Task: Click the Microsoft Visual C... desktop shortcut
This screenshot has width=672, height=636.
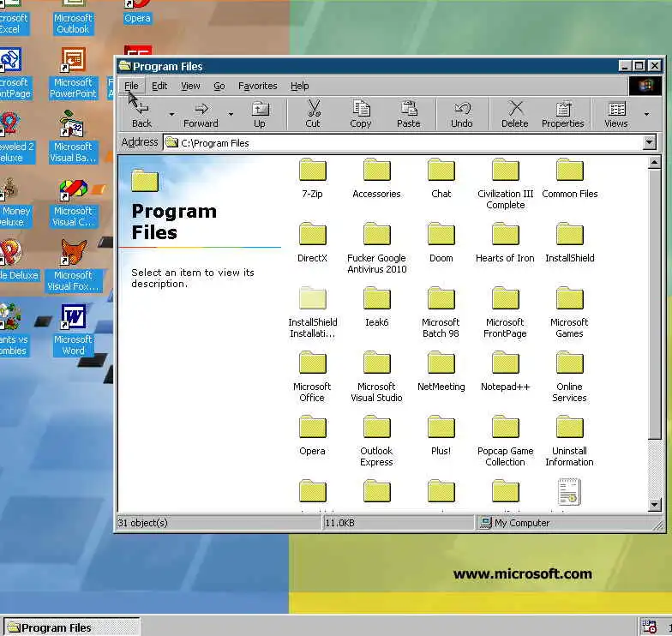Action: [73, 202]
